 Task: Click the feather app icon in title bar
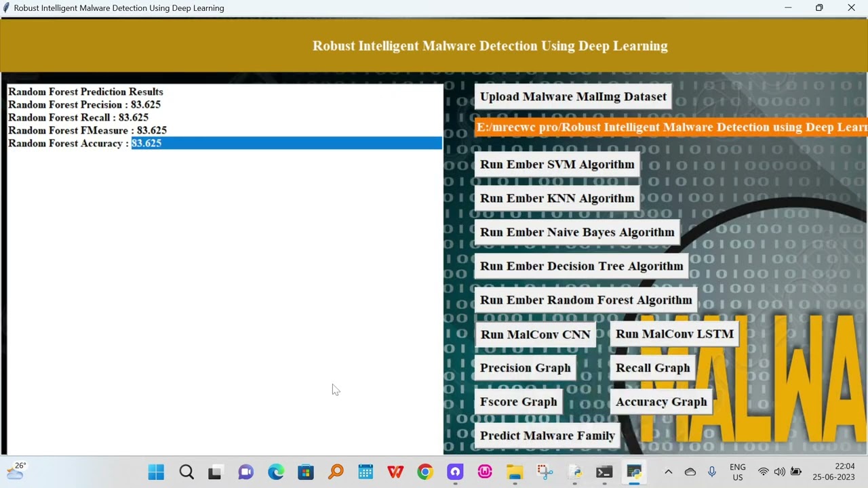[x=6, y=8]
